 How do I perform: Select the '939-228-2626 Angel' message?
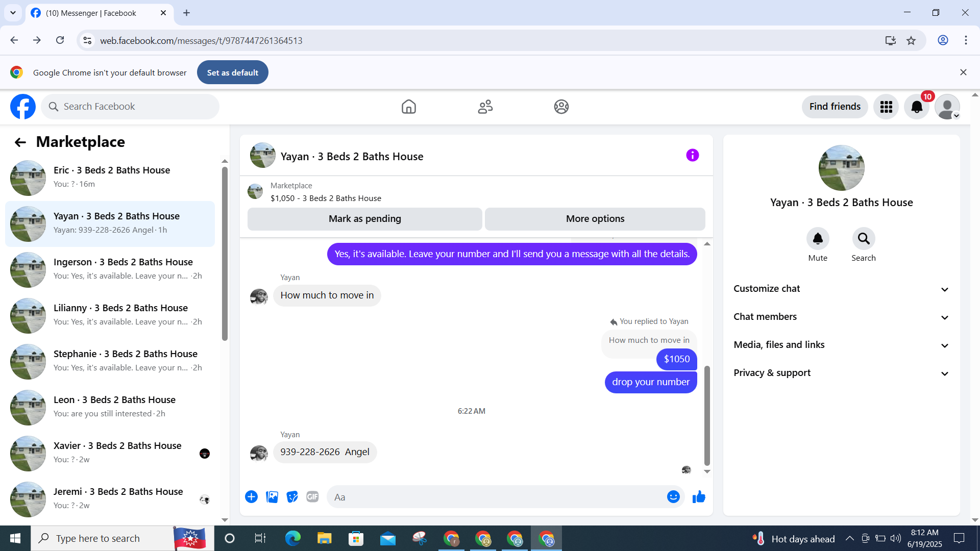coord(325,452)
